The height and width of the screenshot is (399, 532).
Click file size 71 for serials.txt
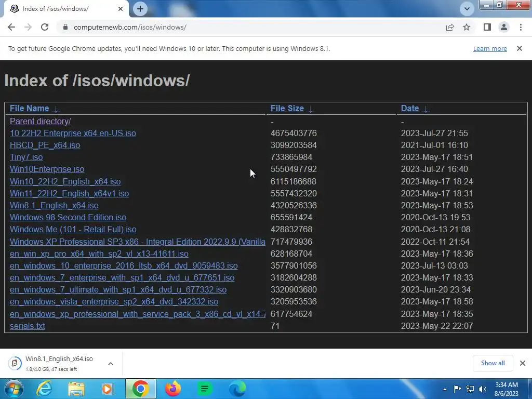click(x=275, y=326)
